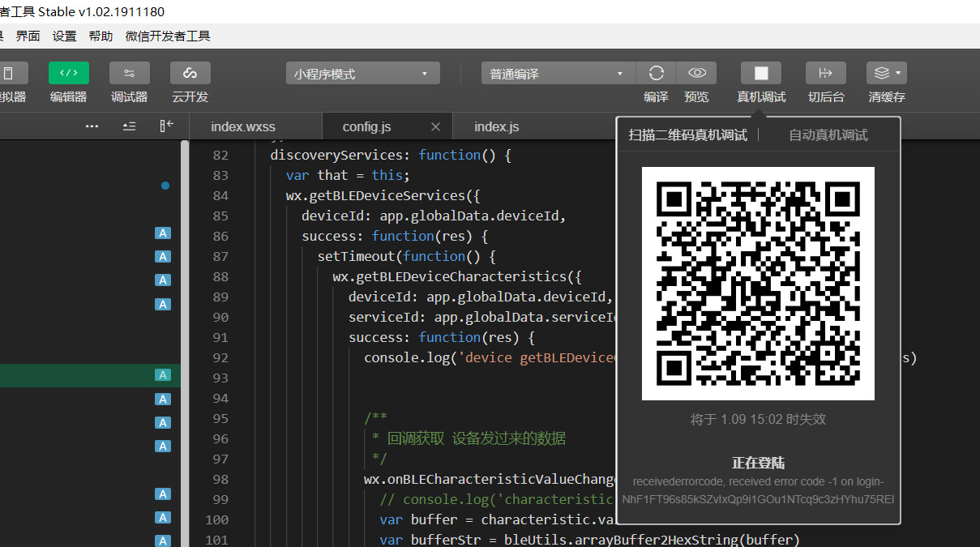Open the three-dots more options icon

tap(92, 126)
